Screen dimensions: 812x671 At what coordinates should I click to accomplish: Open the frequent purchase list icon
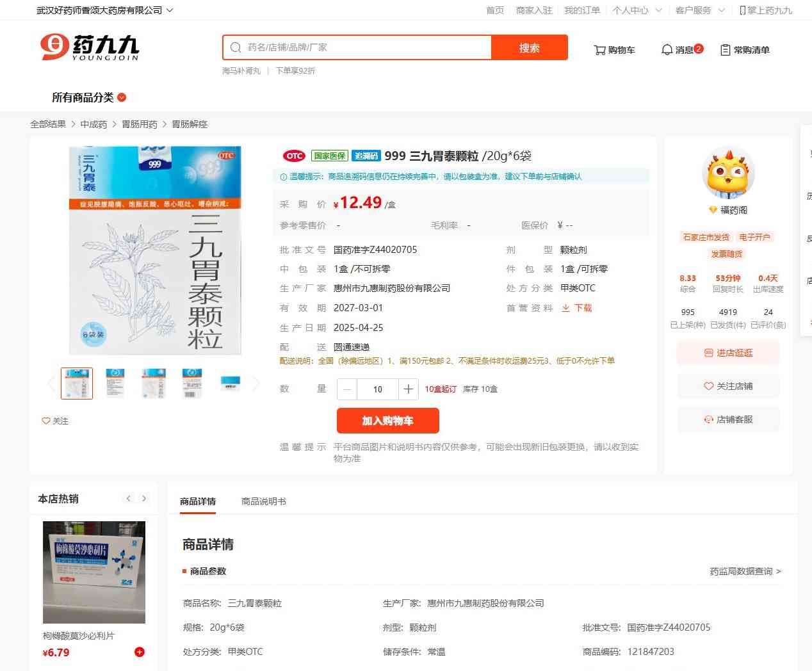[725, 50]
